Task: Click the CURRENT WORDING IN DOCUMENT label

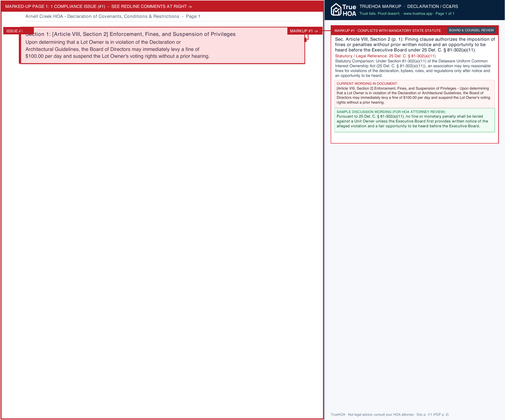Action: 367,83
